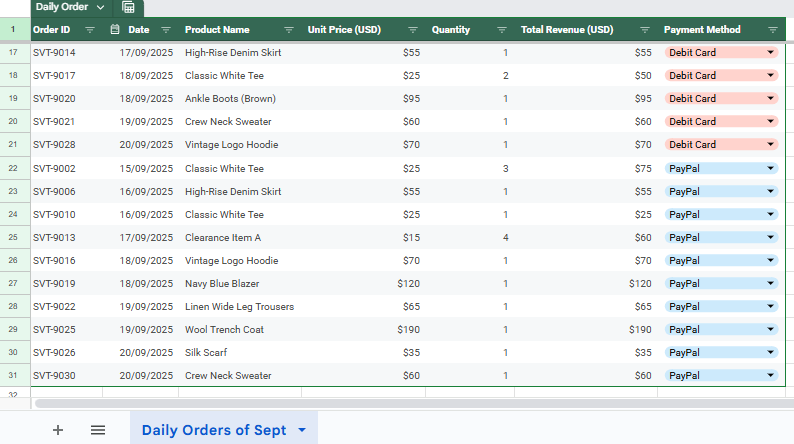The width and height of the screenshot is (794, 444).
Task: Open payment dropdown for order SVT-9028
Action: [x=770, y=144]
